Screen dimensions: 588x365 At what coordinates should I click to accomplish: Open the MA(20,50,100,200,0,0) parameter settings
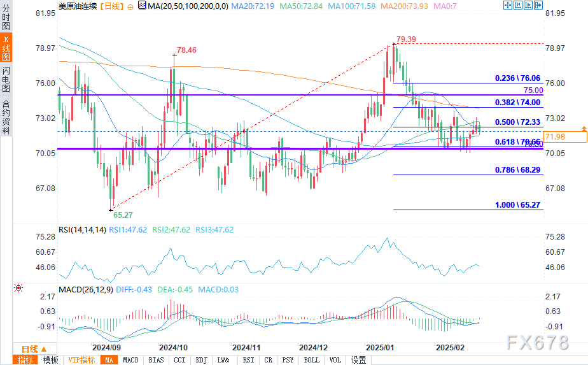point(185,6)
